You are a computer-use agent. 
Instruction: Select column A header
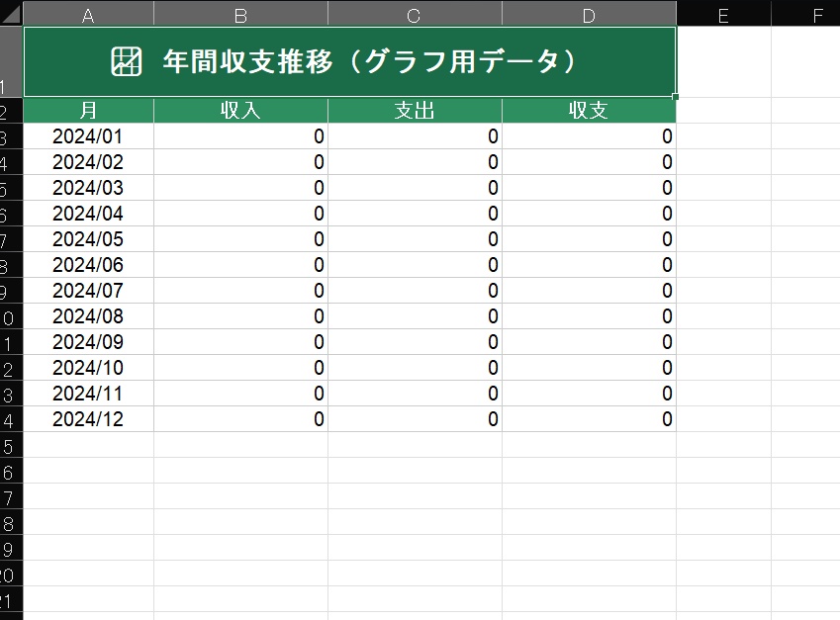tap(88, 14)
